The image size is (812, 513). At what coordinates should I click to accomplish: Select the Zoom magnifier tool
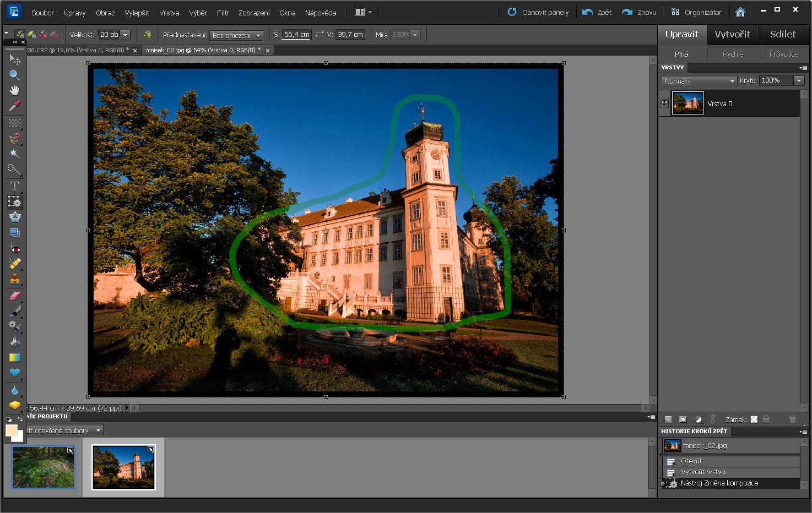14,75
